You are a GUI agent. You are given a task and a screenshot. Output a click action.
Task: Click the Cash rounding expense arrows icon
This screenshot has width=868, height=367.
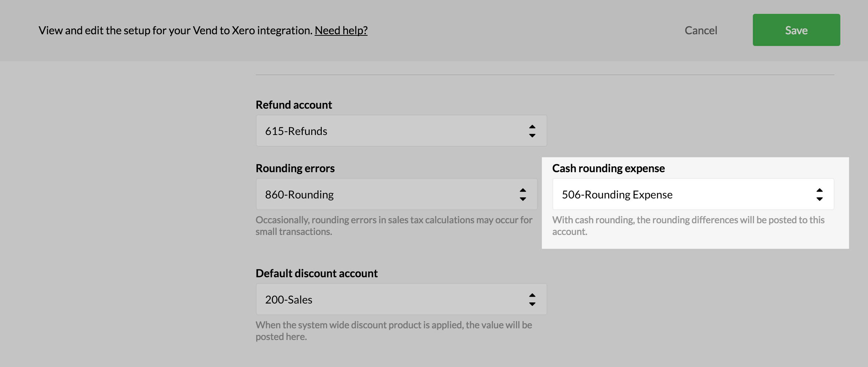(x=819, y=194)
